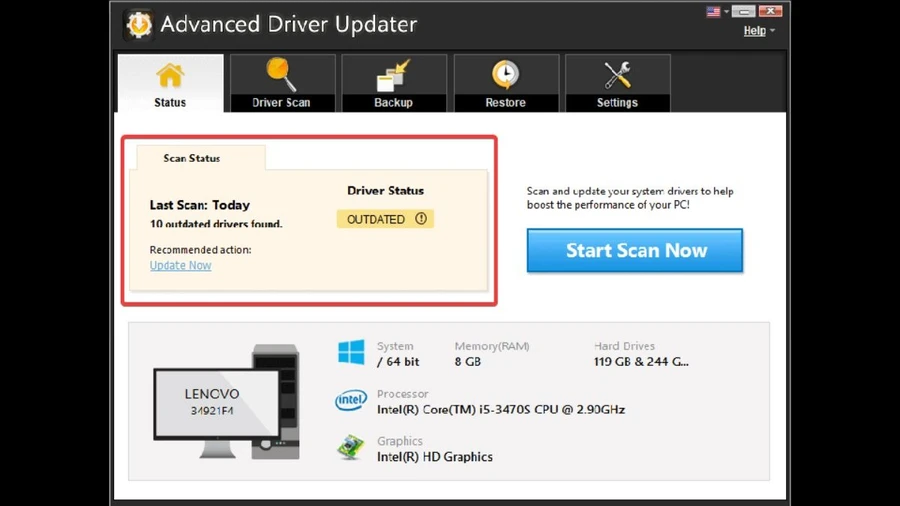This screenshot has width=900, height=506.
Task: Expand the language flag dropdown
Action: (x=727, y=11)
